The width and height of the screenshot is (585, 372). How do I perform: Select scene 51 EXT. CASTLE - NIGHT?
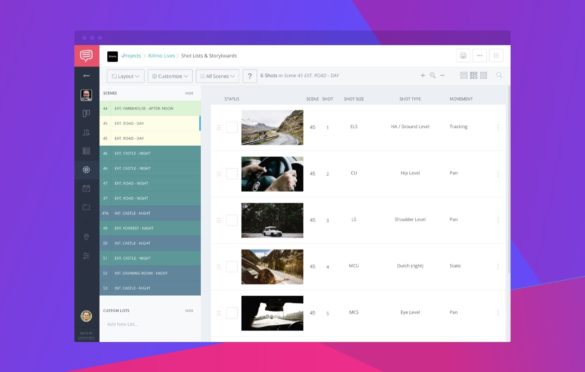click(150, 258)
